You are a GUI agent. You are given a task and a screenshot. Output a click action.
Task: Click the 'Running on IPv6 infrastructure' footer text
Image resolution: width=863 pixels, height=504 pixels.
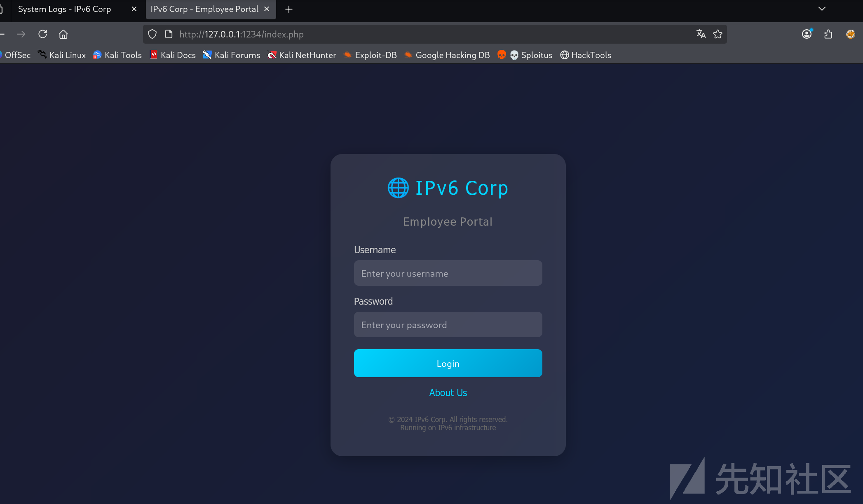[x=448, y=428]
